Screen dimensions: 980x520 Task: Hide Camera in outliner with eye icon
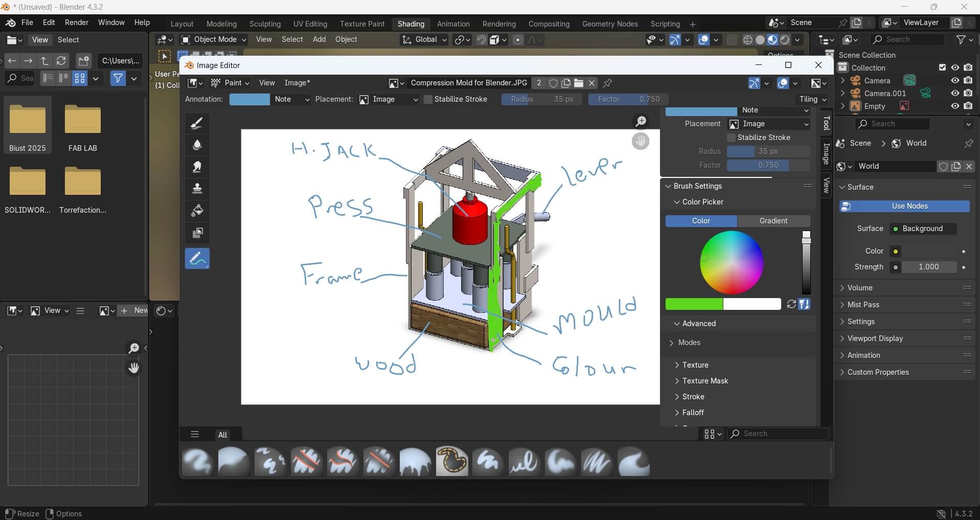(x=955, y=81)
